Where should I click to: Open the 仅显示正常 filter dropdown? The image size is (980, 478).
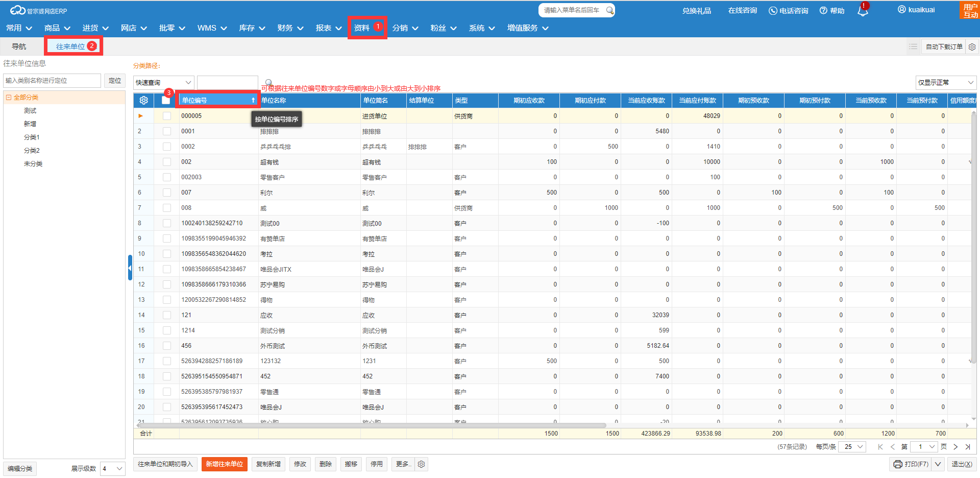pos(946,82)
